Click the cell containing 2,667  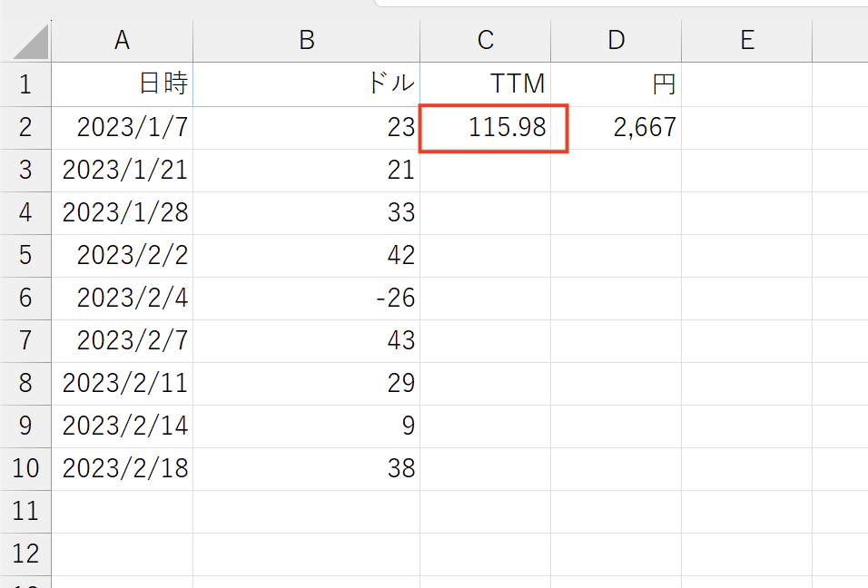616,128
